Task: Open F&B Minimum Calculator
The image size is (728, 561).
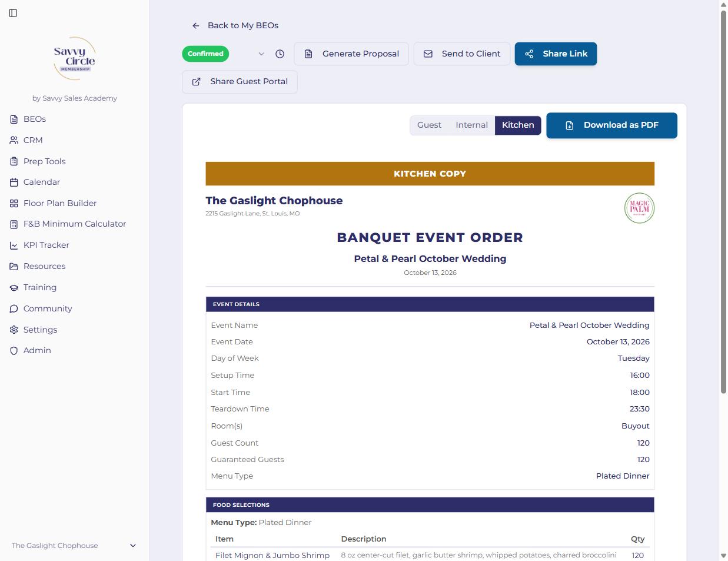Action: click(74, 224)
